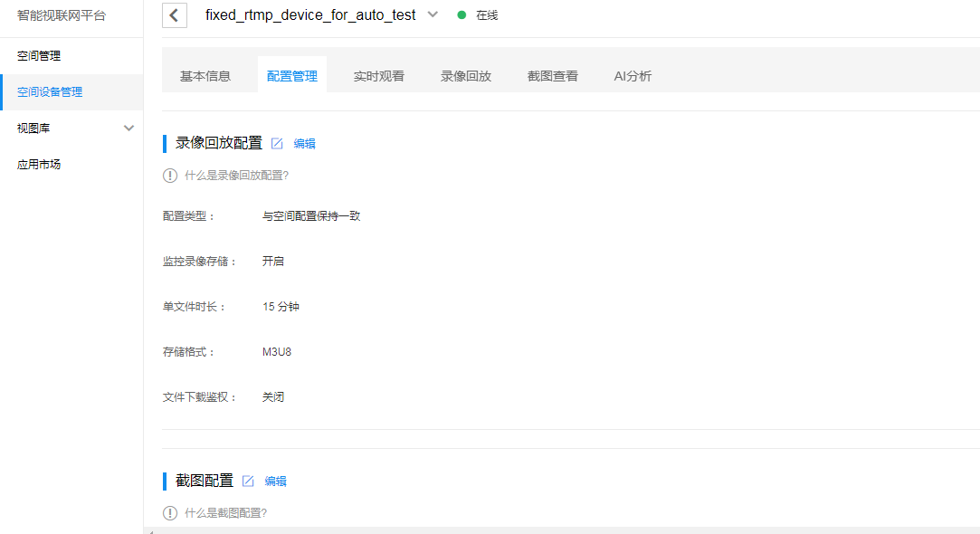Switch to 基本信息 tab
The image size is (980, 534).
pyautogui.click(x=205, y=76)
